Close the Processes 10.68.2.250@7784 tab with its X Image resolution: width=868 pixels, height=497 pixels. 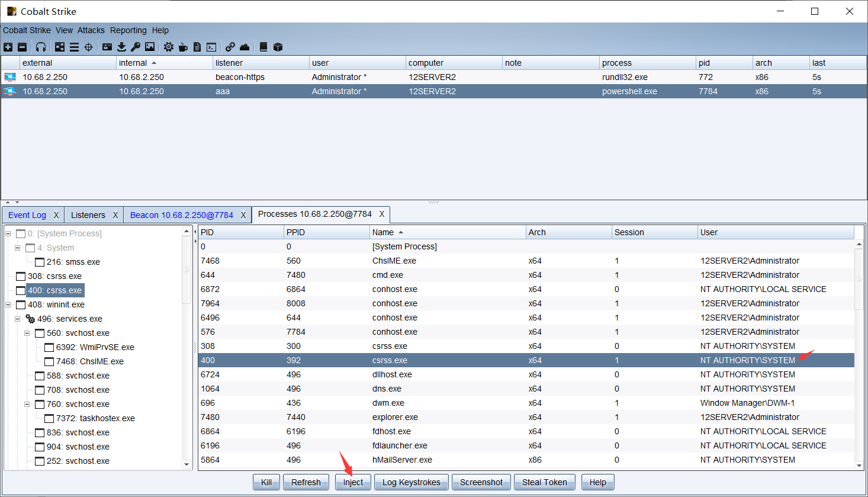pyautogui.click(x=382, y=214)
